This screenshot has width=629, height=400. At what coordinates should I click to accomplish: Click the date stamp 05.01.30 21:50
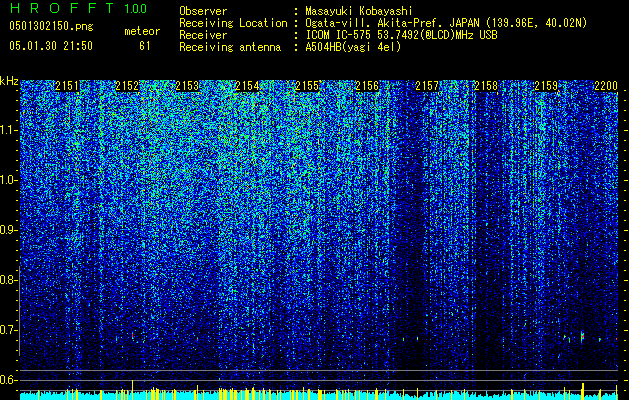click(51, 46)
